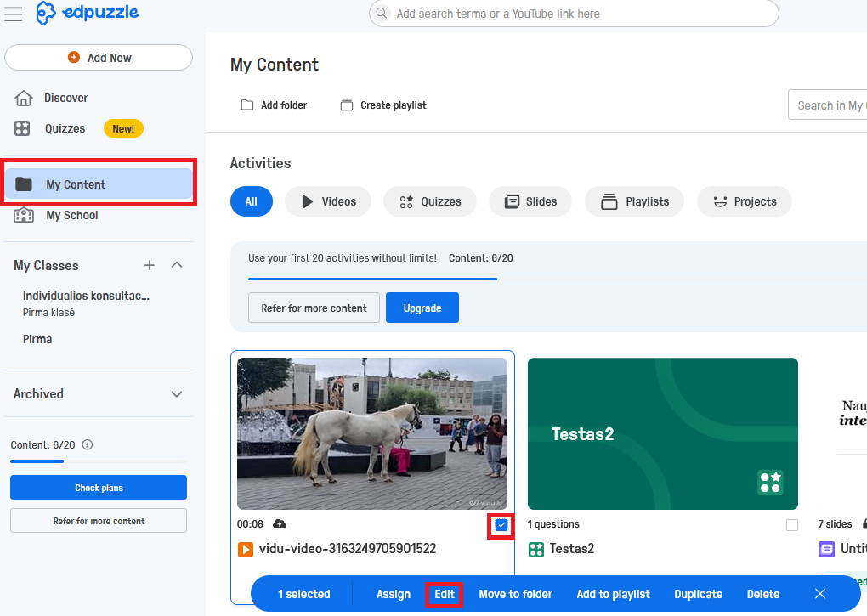The width and height of the screenshot is (867, 616).
Task: Click the search terms input field
Action: [578, 14]
